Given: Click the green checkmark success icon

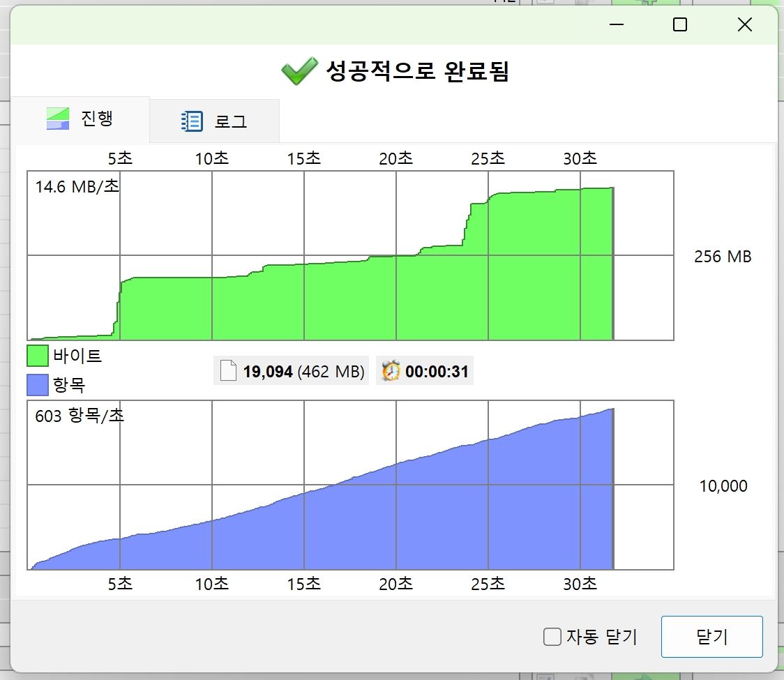Looking at the screenshot, I should 299,70.
